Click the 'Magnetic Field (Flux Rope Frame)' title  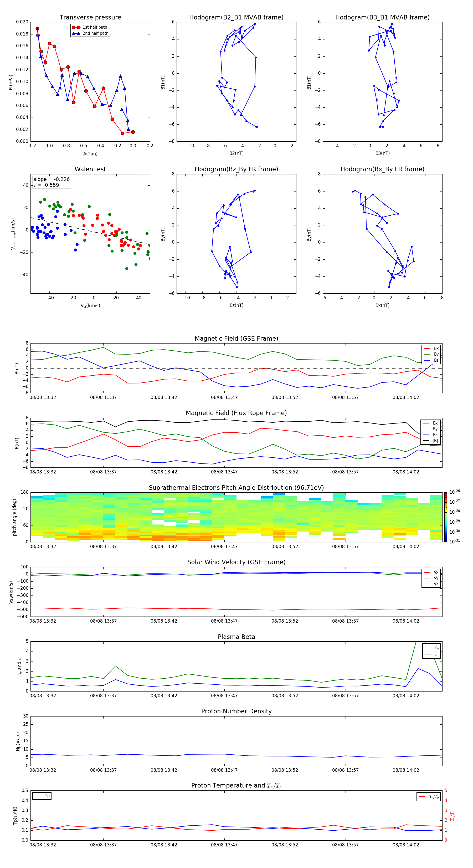pyautogui.click(x=236, y=413)
